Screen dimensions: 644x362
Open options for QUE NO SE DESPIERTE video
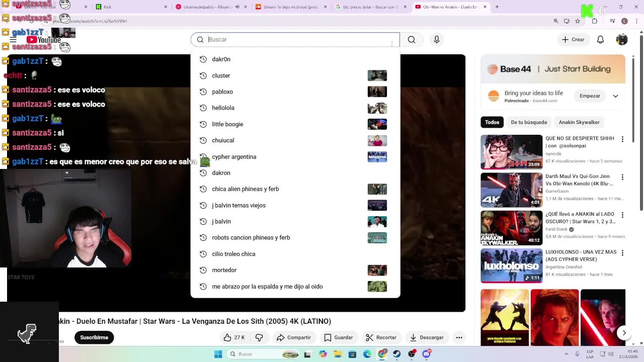pos(622,139)
